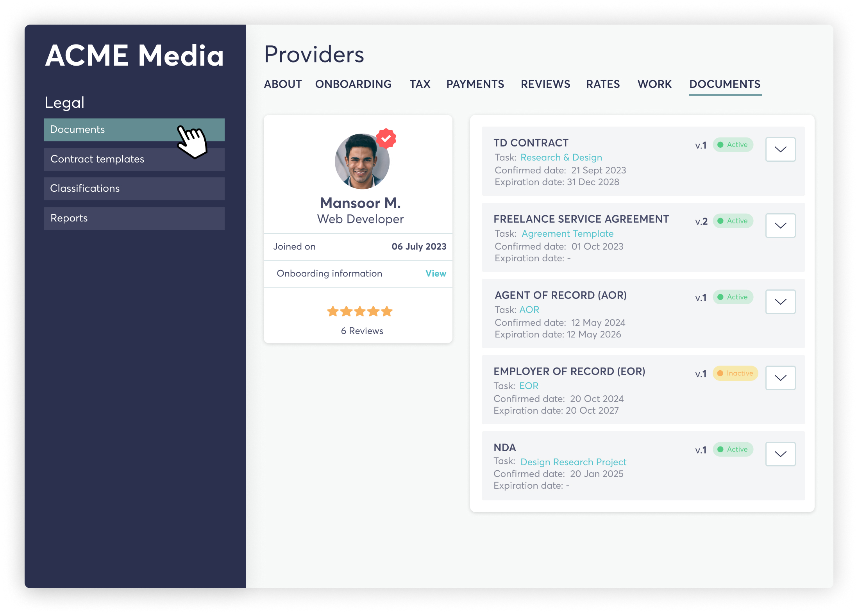Open the Research & Design task link
Screen dimensions: 858x616
pyautogui.click(x=561, y=157)
